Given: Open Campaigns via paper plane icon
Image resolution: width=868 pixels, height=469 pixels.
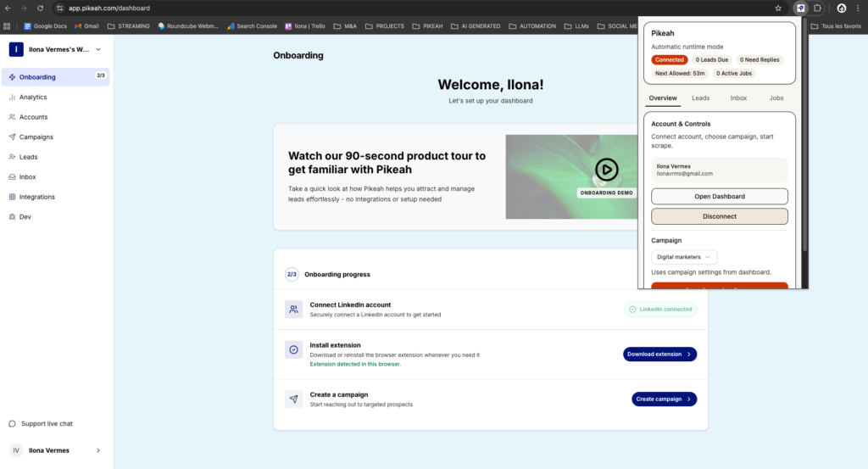Looking at the screenshot, I should click(12, 137).
